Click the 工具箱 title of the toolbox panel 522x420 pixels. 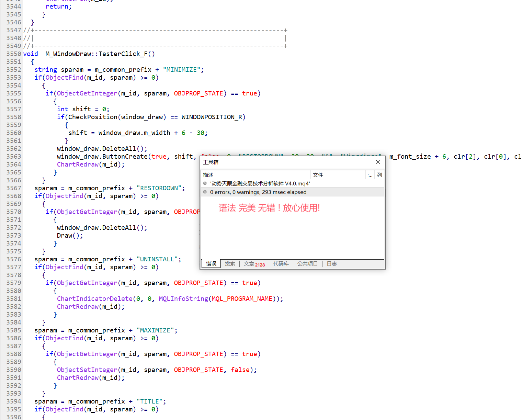pyautogui.click(x=211, y=162)
